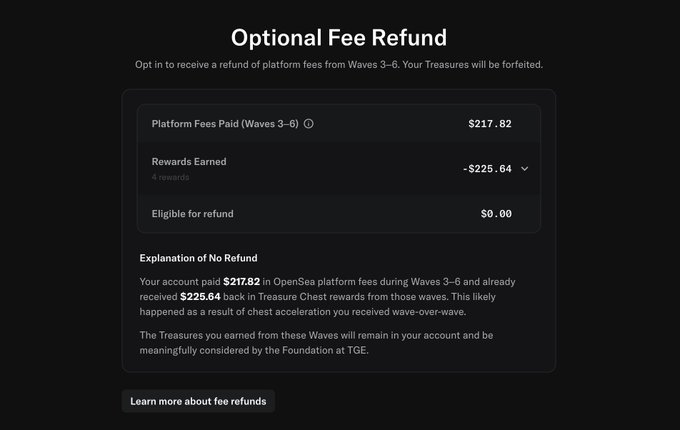Click the -$225.64 rewards amount
The height and width of the screenshot is (430, 680).
click(x=487, y=169)
